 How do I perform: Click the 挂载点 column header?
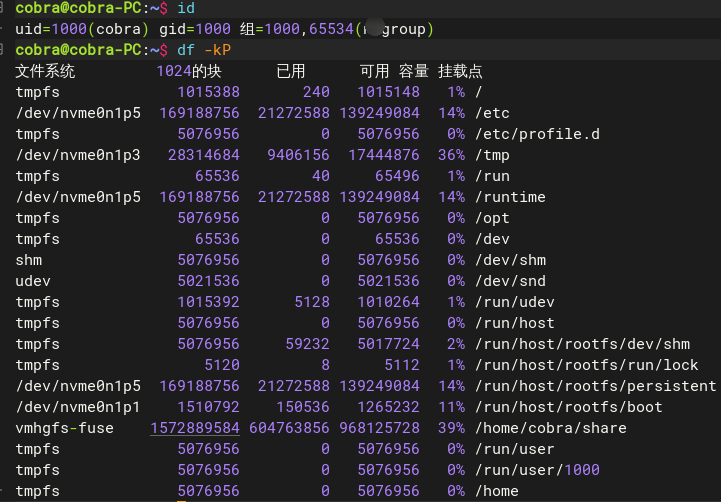point(460,71)
